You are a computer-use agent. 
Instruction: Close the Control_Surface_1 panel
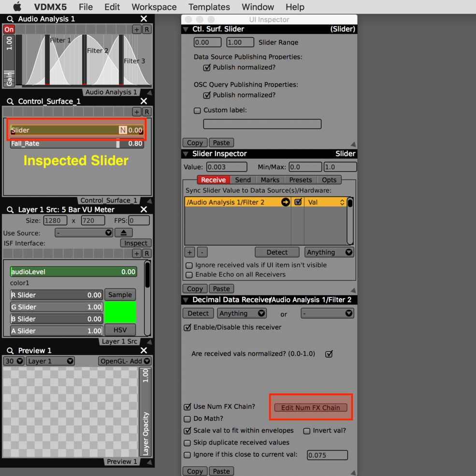click(x=144, y=101)
